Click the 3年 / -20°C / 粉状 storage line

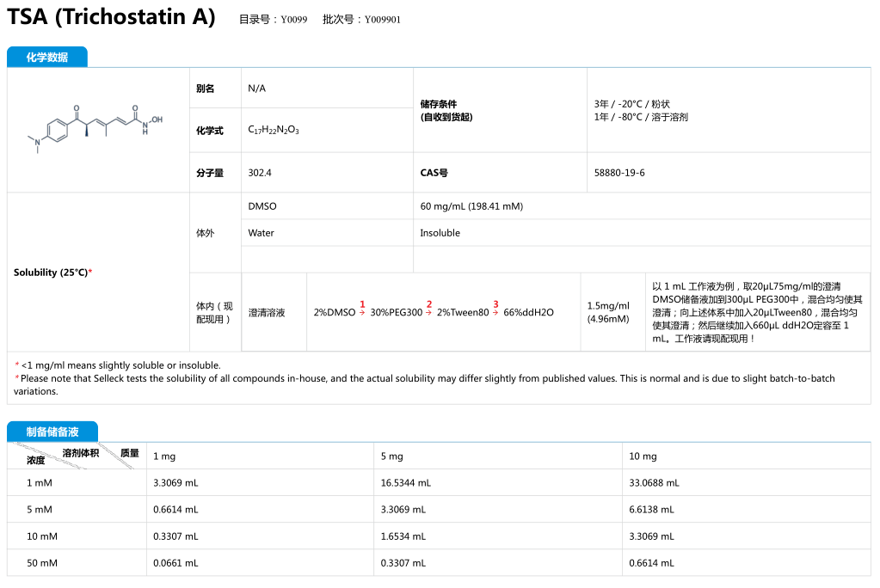[632, 104]
